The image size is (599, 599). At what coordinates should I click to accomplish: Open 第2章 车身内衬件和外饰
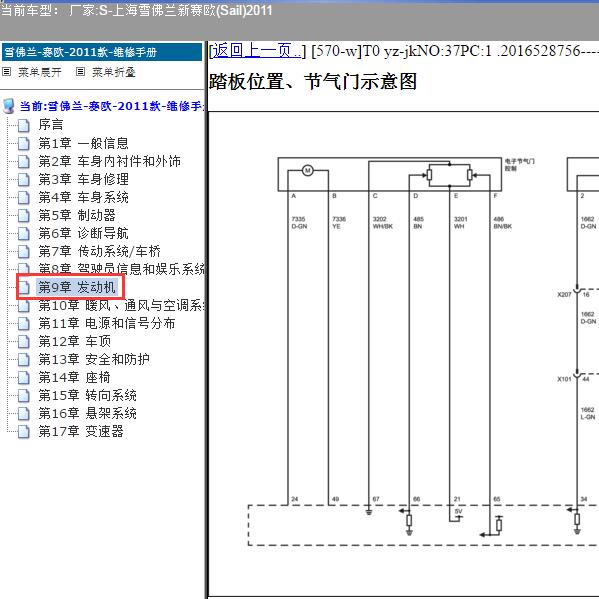[x=110, y=161]
